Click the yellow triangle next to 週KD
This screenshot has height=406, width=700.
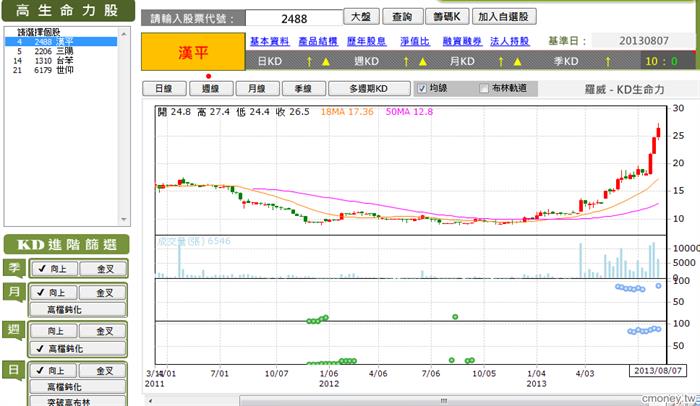point(423,62)
